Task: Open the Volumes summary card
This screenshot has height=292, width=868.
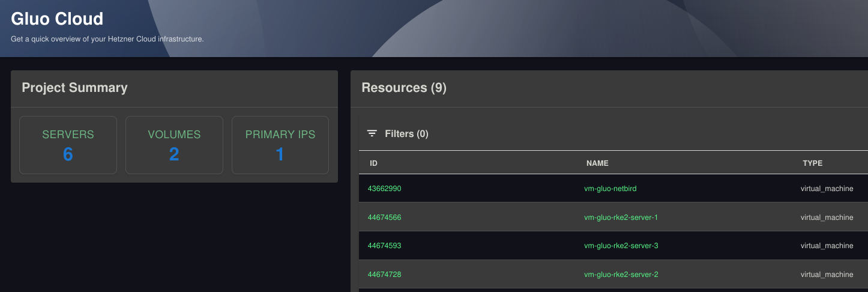Action: click(x=174, y=145)
